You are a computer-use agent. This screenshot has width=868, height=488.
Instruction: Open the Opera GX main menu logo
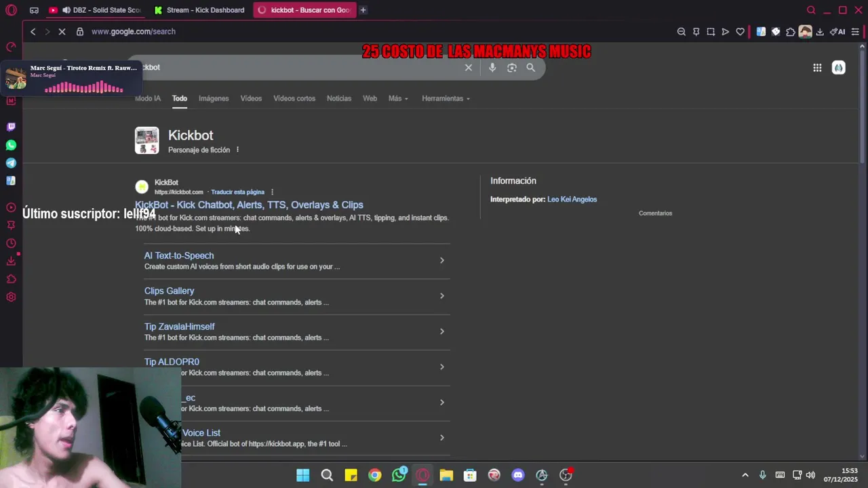(x=11, y=10)
